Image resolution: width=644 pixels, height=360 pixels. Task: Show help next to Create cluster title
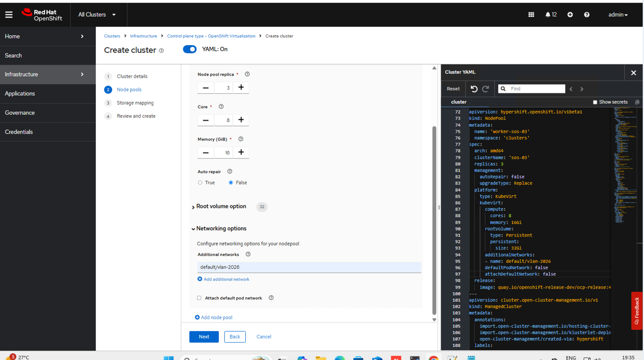pos(162,50)
